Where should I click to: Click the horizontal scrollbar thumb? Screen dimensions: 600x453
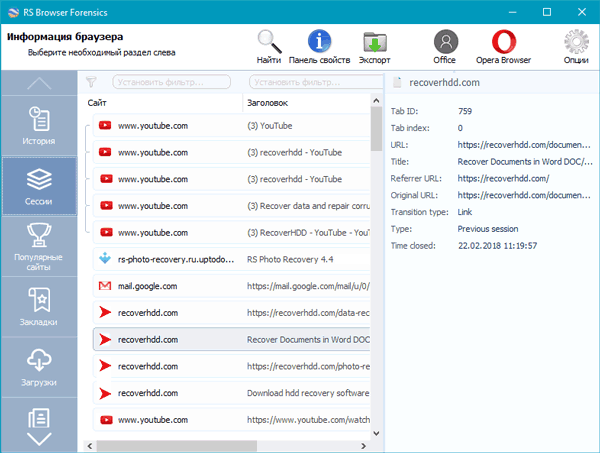pyautogui.click(x=176, y=446)
